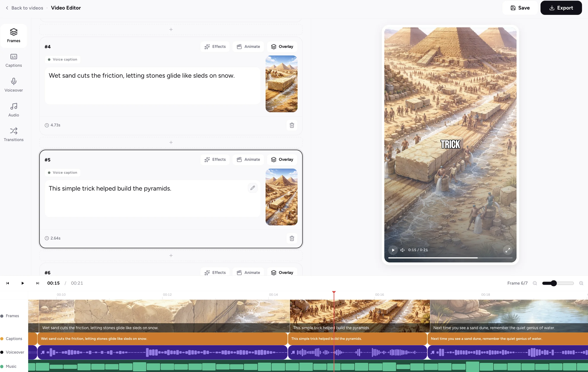588x372 pixels.
Task: Click the red playhead marker
Action: tap(334, 292)
